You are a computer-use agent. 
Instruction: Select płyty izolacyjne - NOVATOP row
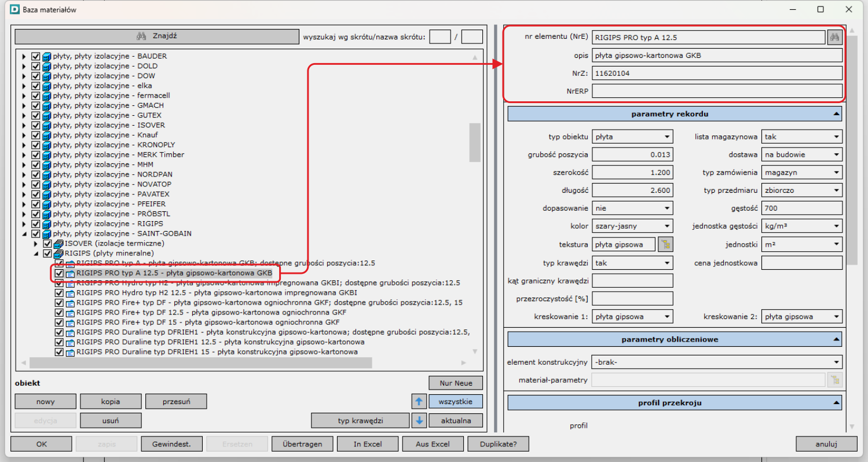tap(113, 185)
